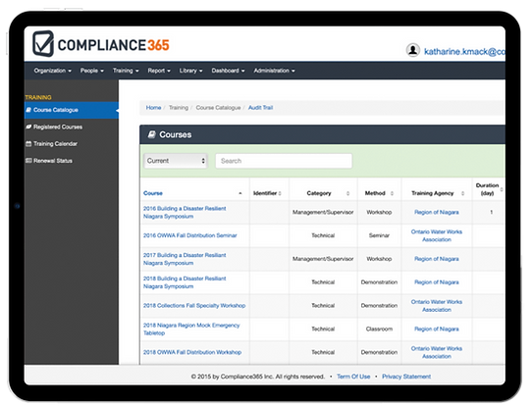Viewport: 532px width, 407px height.
Task: Sort by the Identifier column arrows
Action: point(280,193)
